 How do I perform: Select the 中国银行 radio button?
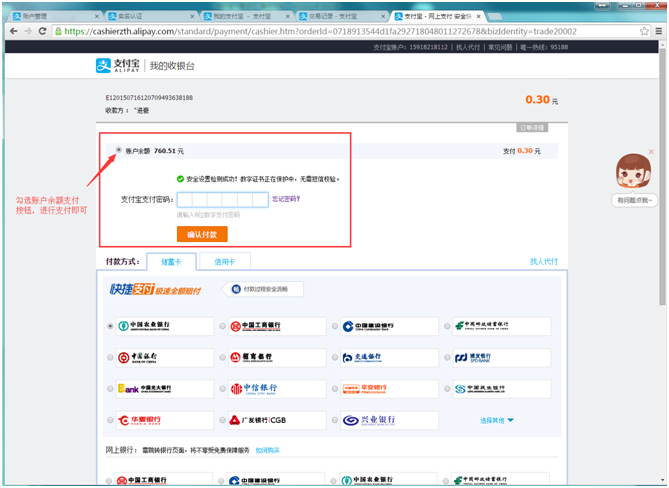pyautogui.click(x=110, y=357)
